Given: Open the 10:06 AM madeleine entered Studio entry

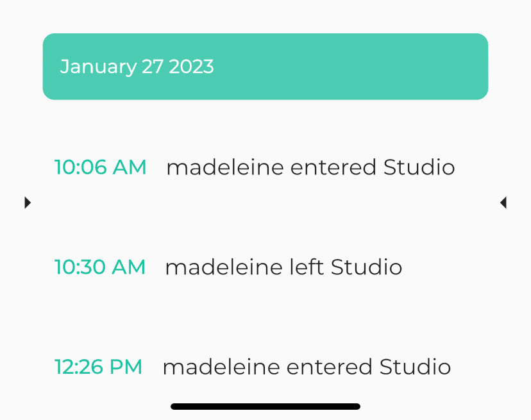Looking at the screenshot, I should coord(310,167).
